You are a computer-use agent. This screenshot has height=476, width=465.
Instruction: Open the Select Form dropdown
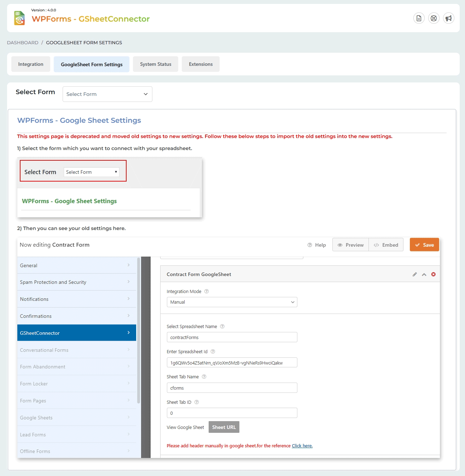tap(107, 94)
